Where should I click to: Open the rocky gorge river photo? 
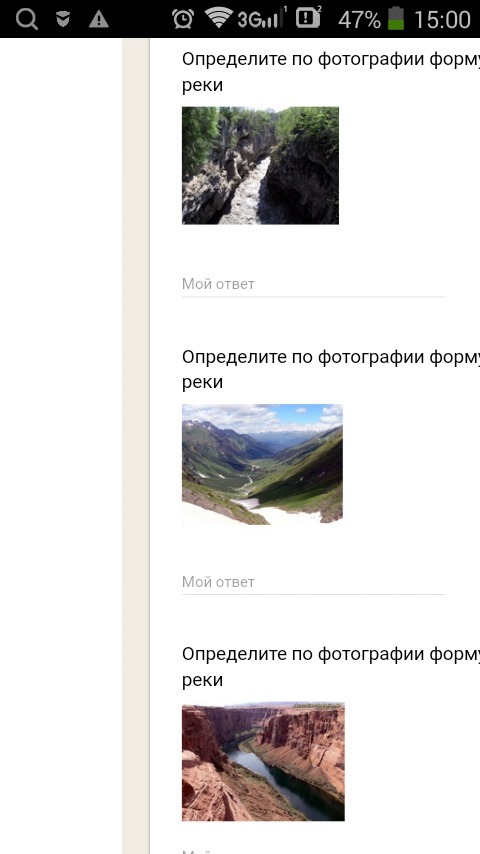pos(260,166)
